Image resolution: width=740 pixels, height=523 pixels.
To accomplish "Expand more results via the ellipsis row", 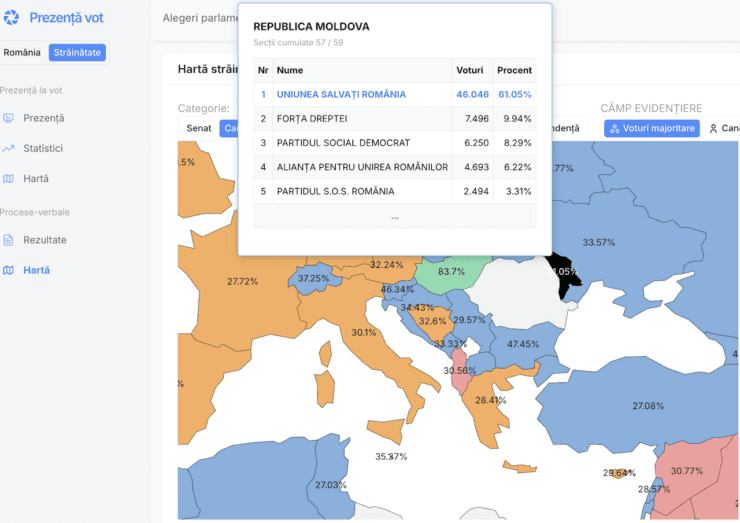I will (x=394, y=216).
